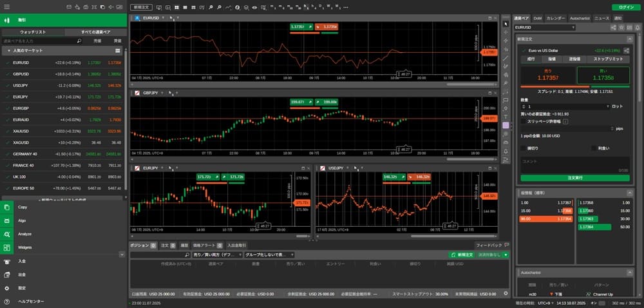Open the 売り/買い両方 filter dropdown
This screenshot has width=644, height=308.
point(217,255)
